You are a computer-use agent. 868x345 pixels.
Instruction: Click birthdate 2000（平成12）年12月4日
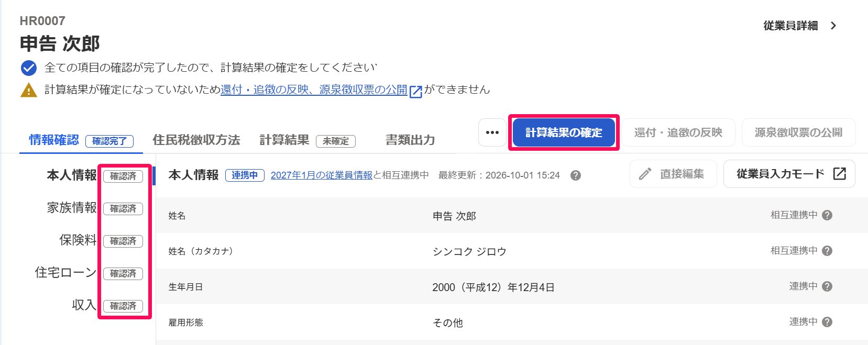(493, 287)
